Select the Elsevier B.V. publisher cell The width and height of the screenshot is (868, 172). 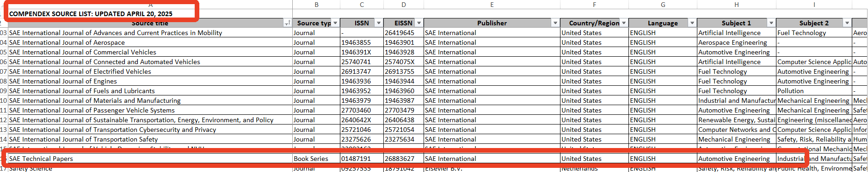[x=492, y=168]
